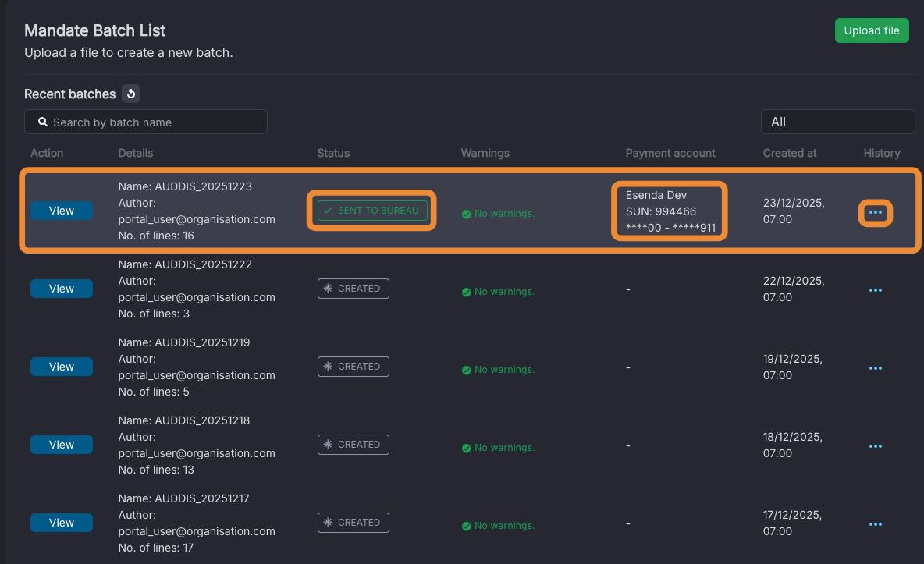Click the text 'No. of lines: 5'
Screen dimensions: 924x564
[x=154, y=392]
